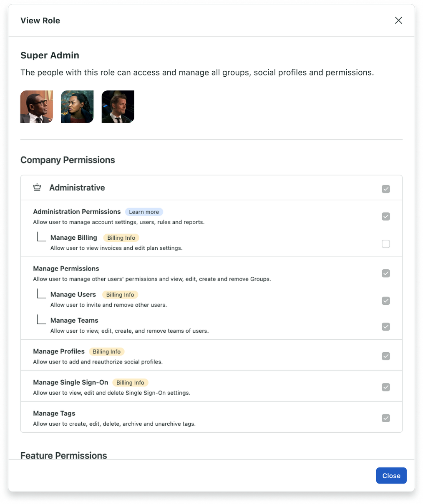423x504 pixels.
Task: Click the Billing Info badge beside Manage Single Sign-On
Action: point(130,382)
